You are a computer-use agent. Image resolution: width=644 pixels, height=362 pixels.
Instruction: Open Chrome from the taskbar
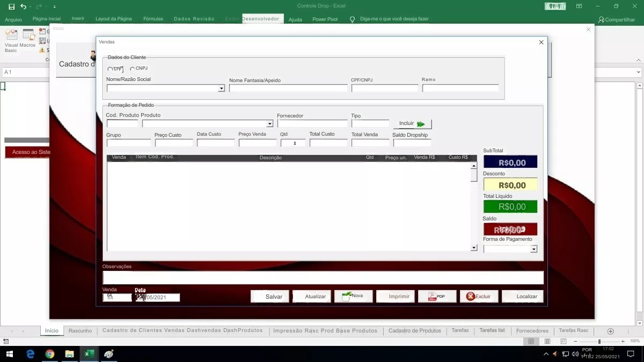click(x=50, y=353)
